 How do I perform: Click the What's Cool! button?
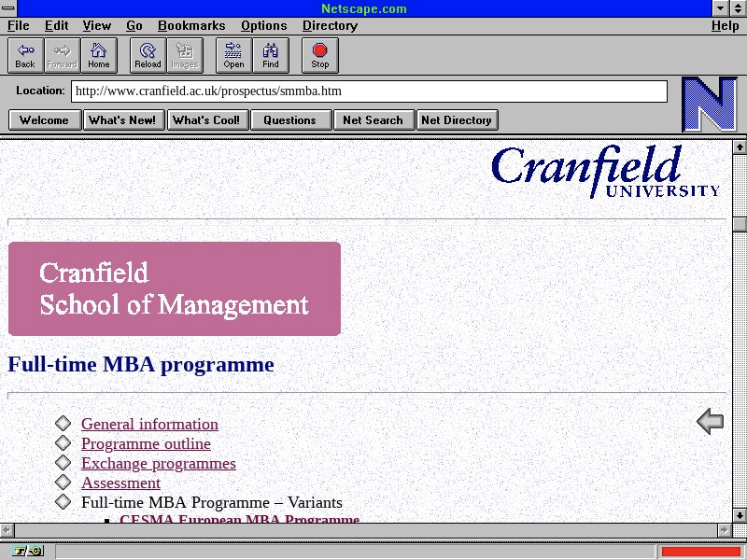click(x=206, y=119)
